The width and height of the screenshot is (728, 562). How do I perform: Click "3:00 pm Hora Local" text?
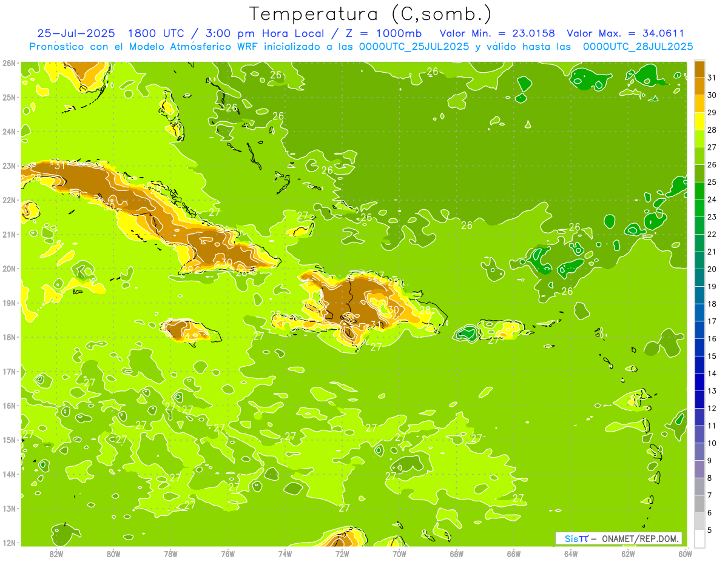(263, 33)
